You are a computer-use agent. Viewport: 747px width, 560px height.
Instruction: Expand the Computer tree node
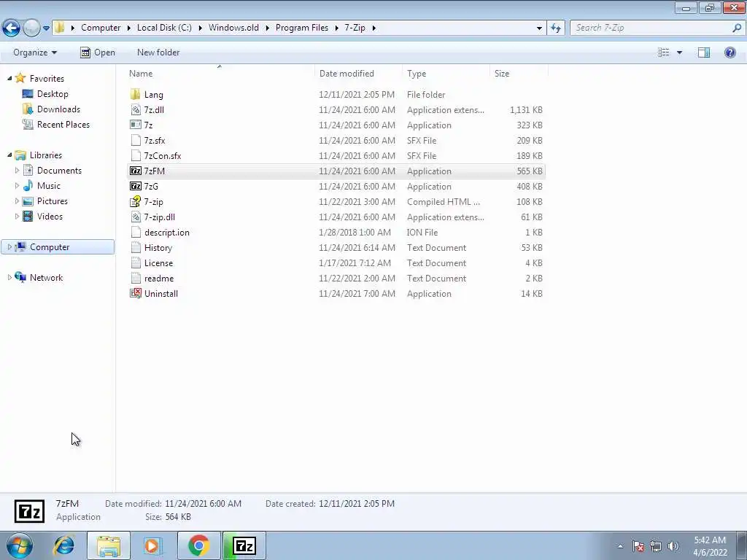[9, 246]
